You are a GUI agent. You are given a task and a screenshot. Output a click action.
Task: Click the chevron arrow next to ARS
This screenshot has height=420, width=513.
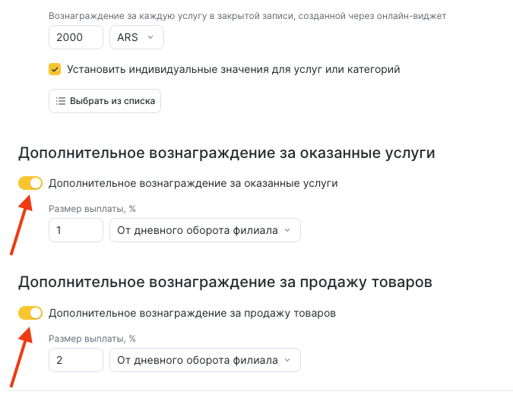tap(150, 37)
